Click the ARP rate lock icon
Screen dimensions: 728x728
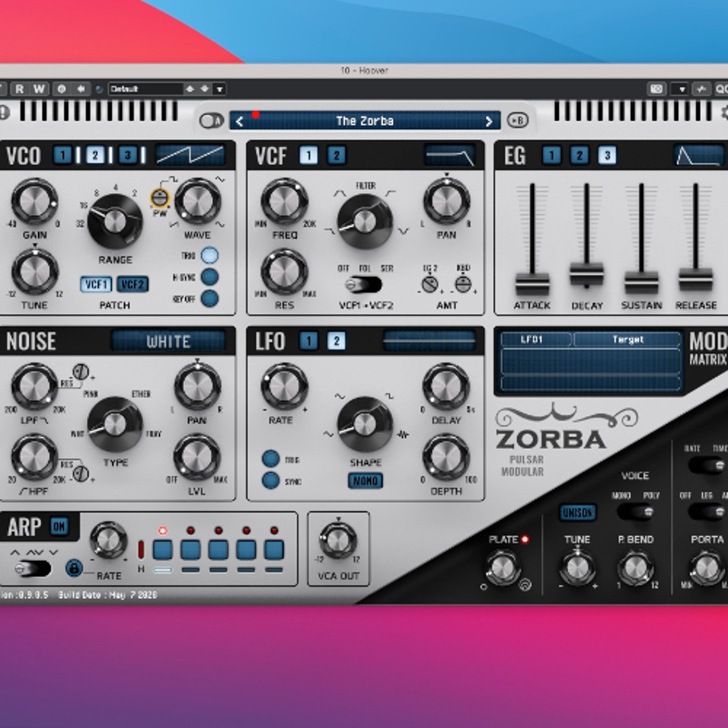click(x=74, y=568)
